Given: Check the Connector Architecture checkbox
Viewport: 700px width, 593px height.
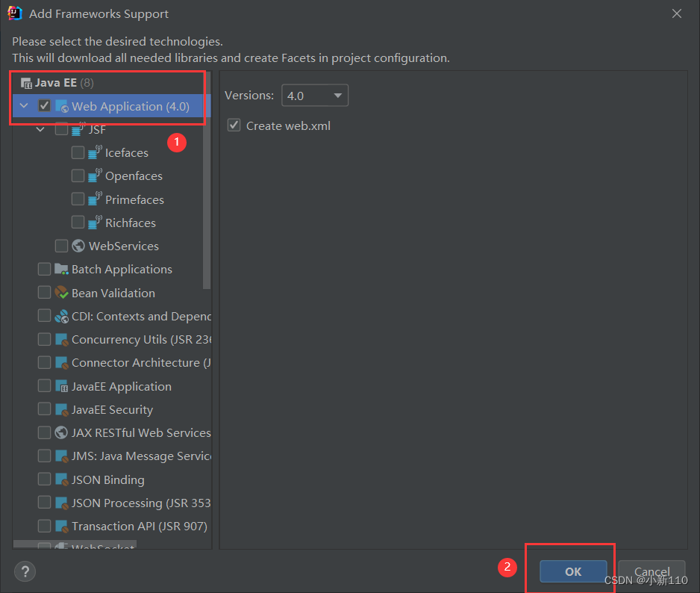Looking at the screenshot, I should (x=44, y=362).
